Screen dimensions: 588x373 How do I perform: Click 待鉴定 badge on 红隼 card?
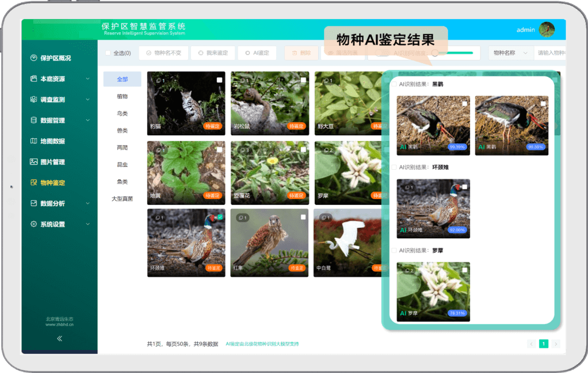point(297,268)
